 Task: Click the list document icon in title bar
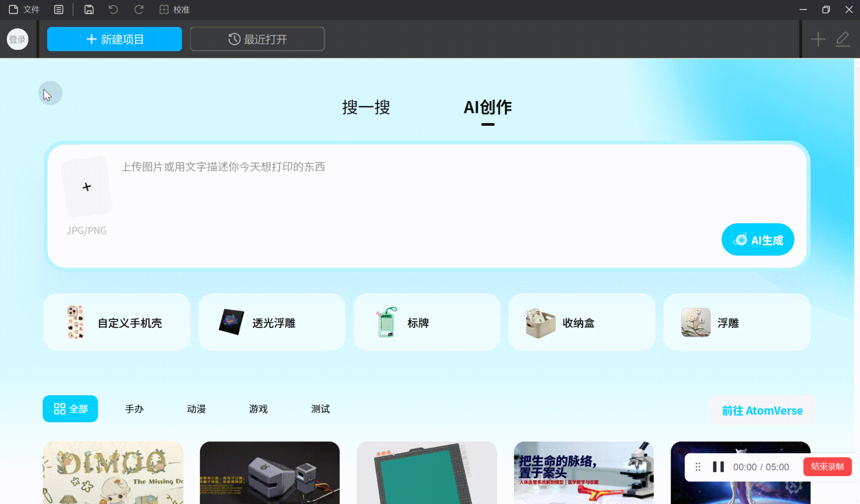59,10
